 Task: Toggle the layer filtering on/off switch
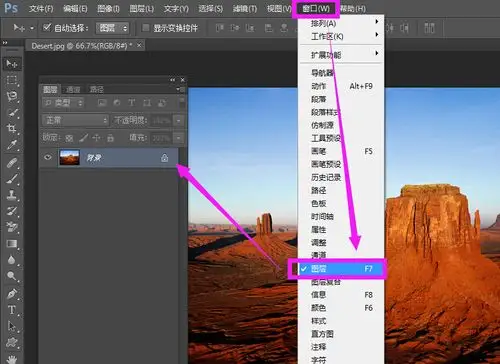point(182,102)
